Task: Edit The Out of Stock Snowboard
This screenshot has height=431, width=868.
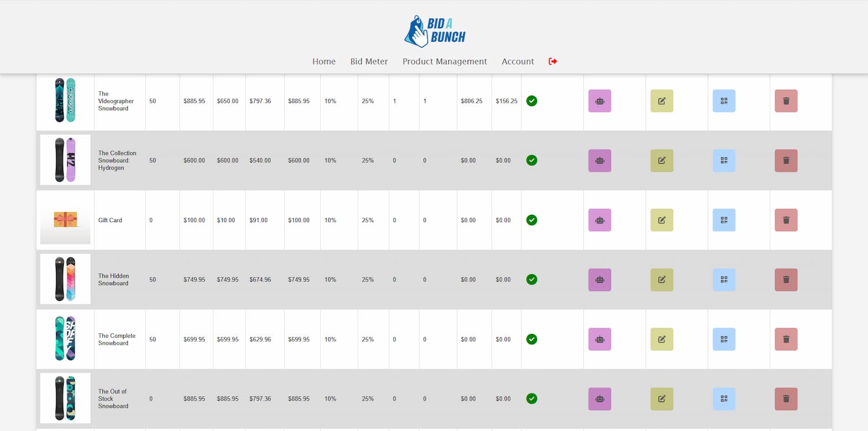Action: [661, 399]
